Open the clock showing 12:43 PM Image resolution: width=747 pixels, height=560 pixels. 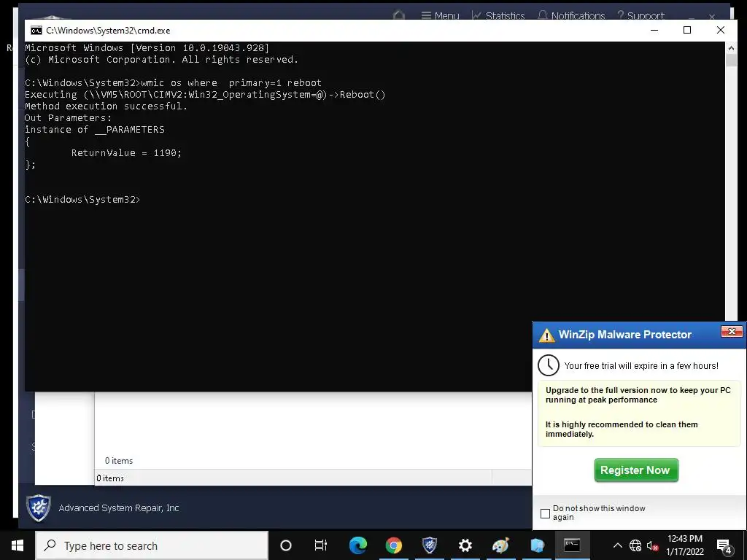[684, 545]
